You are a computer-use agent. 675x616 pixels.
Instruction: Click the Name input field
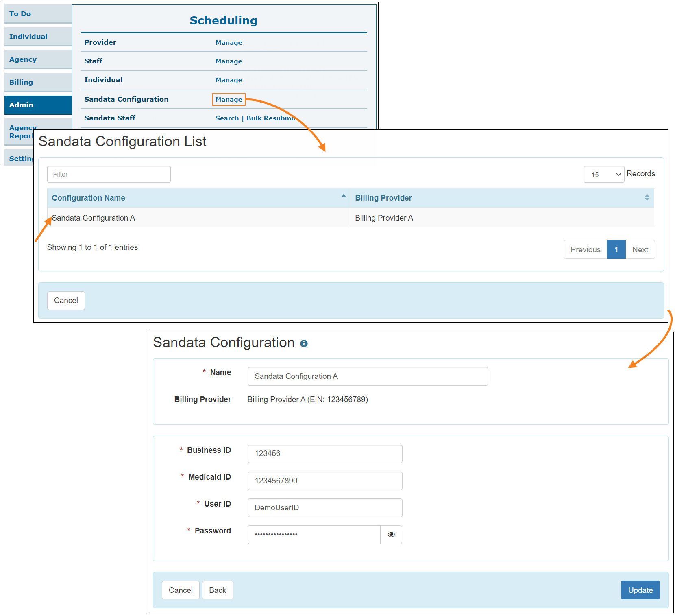368,376
